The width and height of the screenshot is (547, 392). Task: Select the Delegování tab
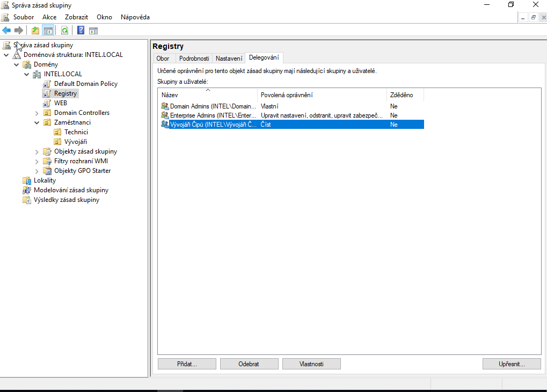click(264, 57)
